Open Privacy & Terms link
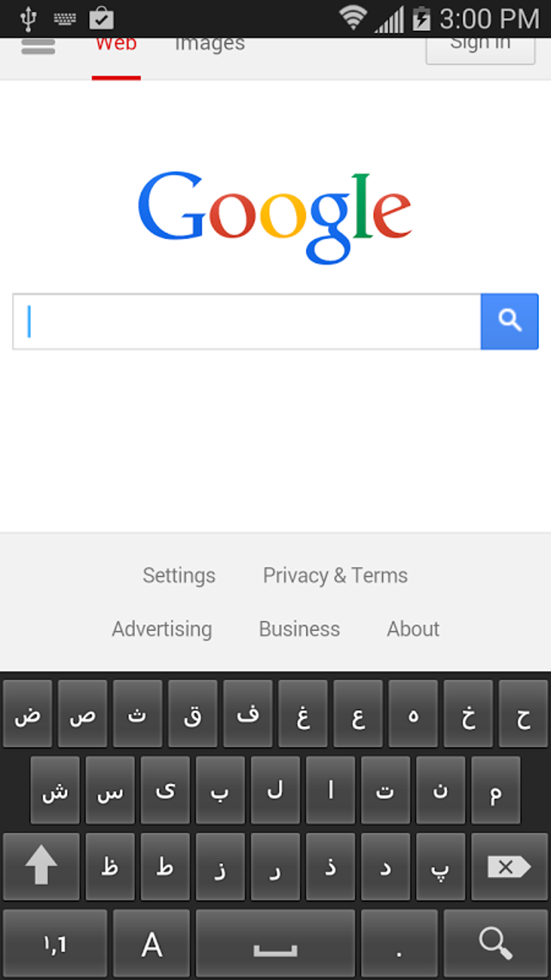 click(335, 575)
